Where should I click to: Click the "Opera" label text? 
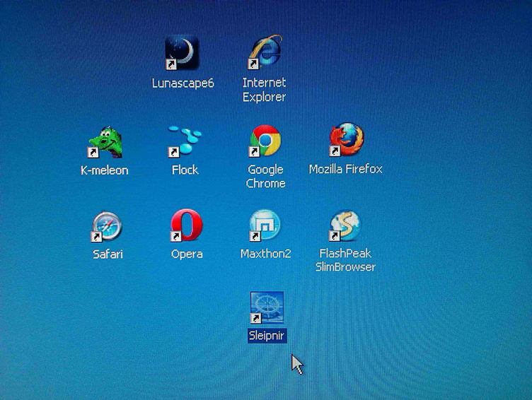[x=187, y=254]
